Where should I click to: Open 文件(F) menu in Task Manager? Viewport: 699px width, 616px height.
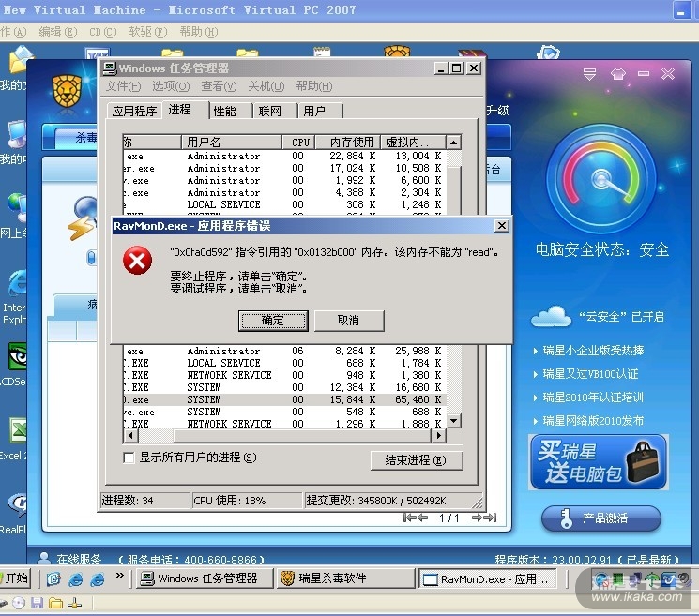pyautogui.click(x=123, y=86)
